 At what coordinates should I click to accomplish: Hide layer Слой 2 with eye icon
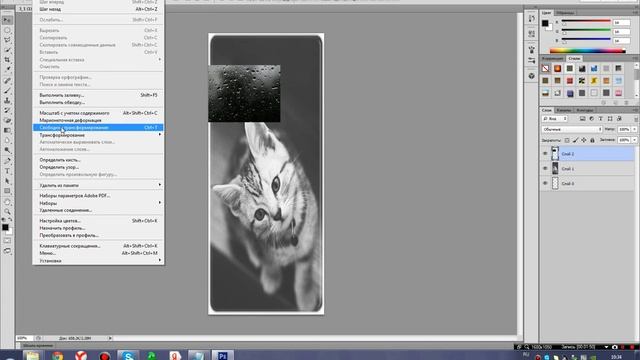pos(545,154)
